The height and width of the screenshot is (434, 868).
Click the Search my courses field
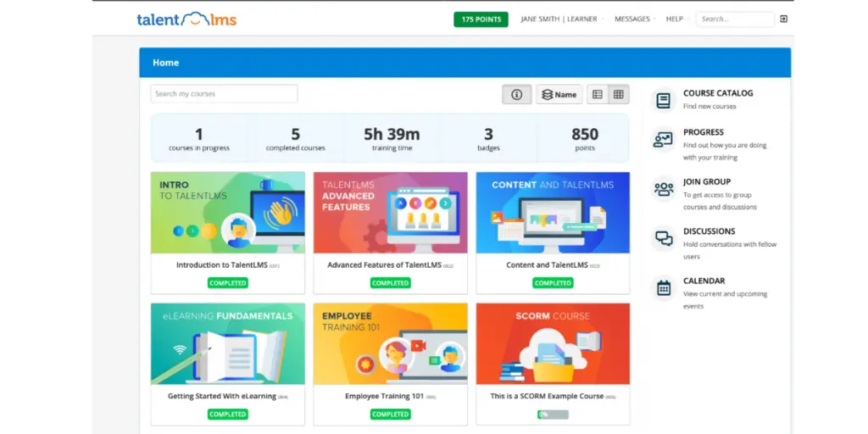click(x=224, y=93)
